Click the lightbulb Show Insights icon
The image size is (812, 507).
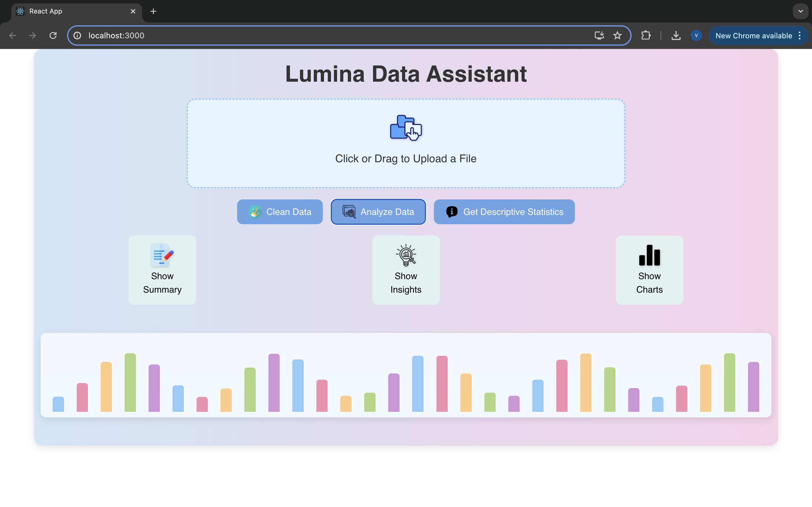pyautogui.click(x=406, y=255)
